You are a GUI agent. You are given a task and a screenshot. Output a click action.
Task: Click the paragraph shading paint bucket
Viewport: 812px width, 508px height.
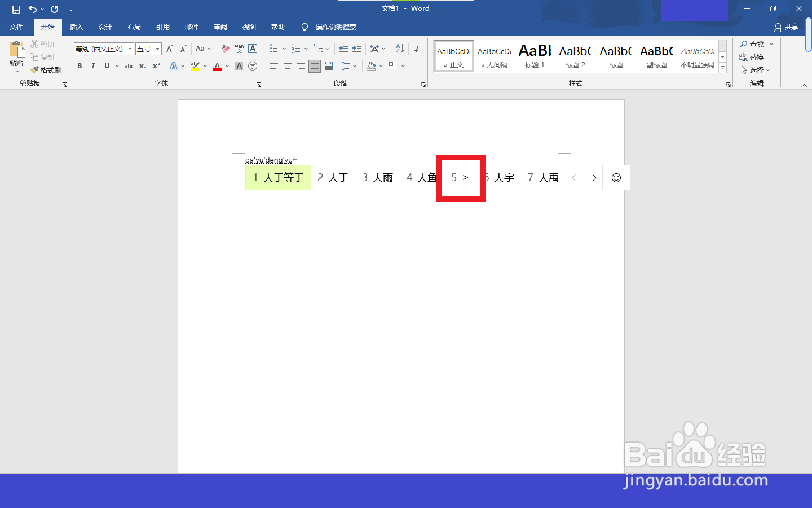(x=371, y=66)
